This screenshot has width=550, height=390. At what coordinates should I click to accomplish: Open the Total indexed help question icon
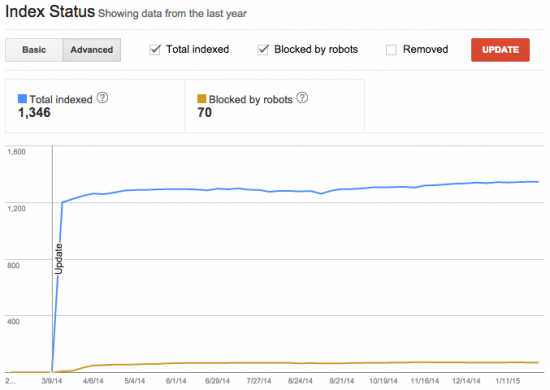[102, 98]
